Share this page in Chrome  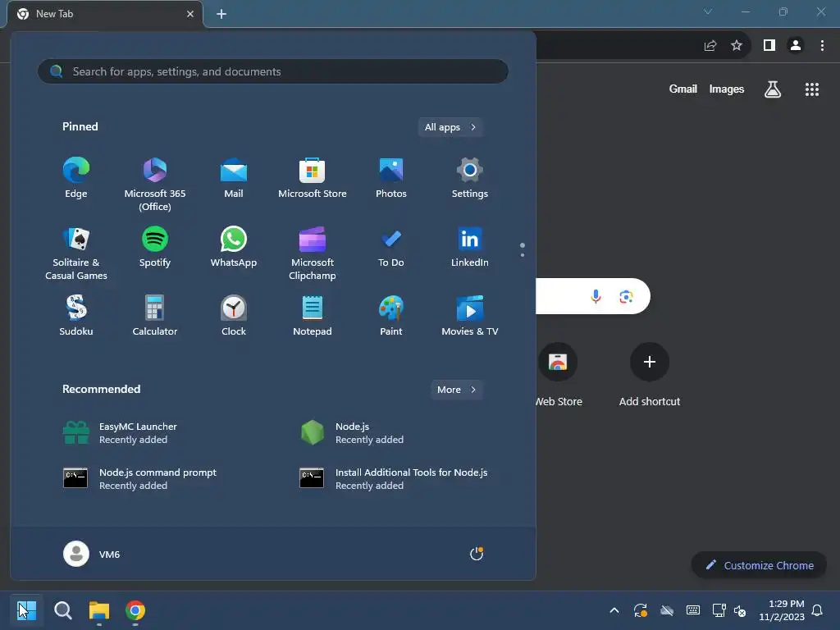(x=710, y=46)
